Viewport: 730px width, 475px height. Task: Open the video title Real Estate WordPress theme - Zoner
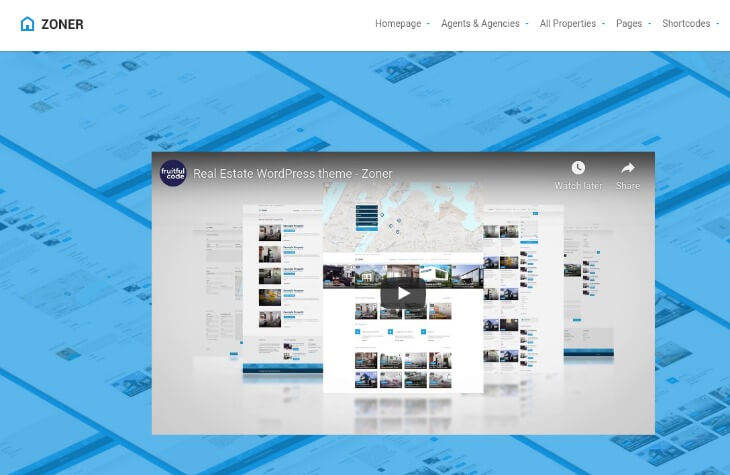pos(292,174)
